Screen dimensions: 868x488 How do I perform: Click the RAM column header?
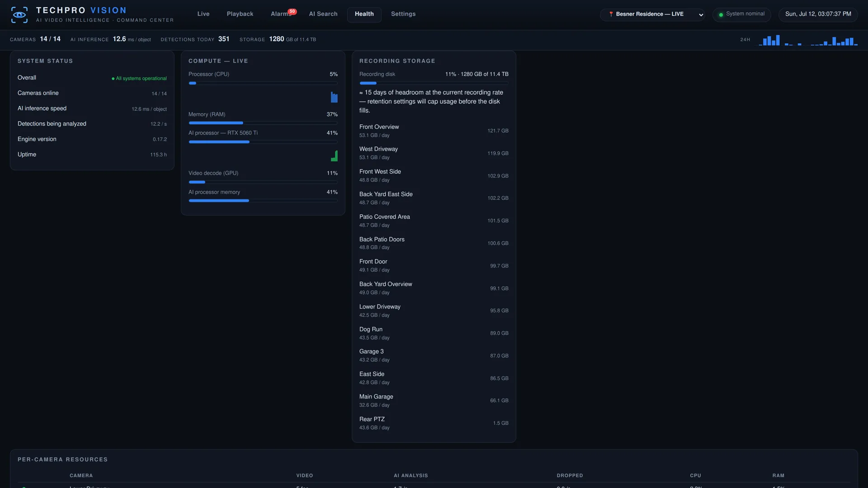tap(778, 476)
